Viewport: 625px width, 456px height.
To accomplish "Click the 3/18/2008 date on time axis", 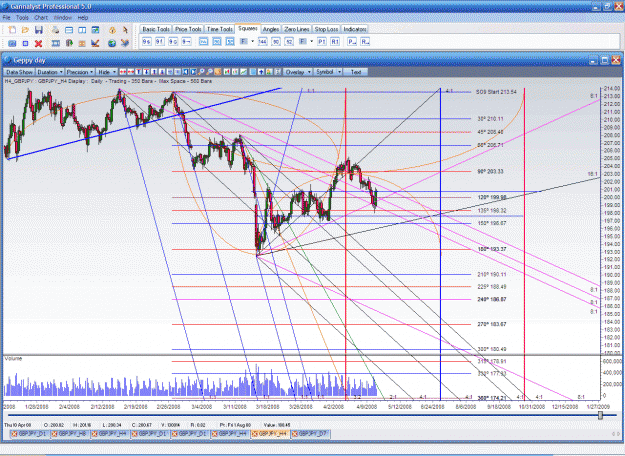I will (x=267, y=407).
